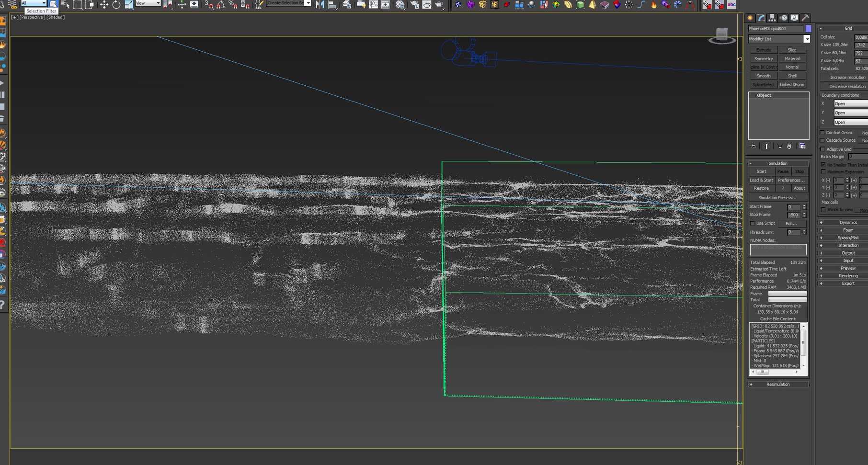
Task: Click the Total progress bar
Action: tap(788, 300)
